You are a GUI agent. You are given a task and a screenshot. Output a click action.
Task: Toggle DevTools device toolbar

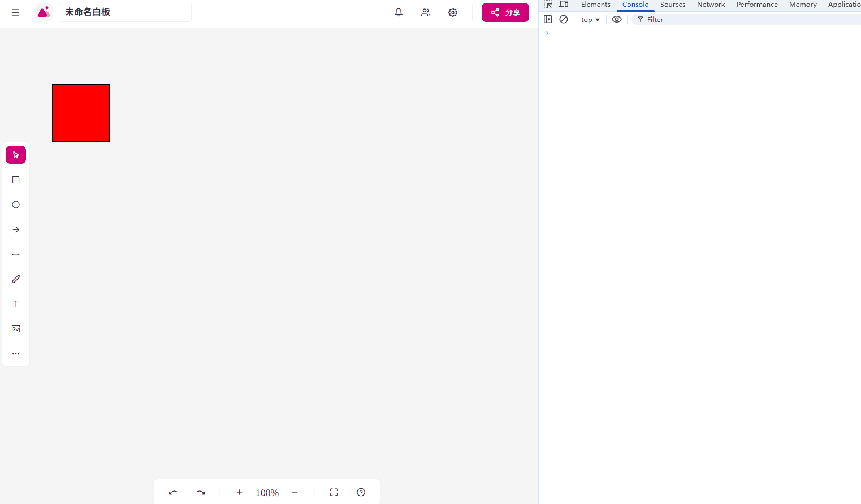[x=564, y=5]
